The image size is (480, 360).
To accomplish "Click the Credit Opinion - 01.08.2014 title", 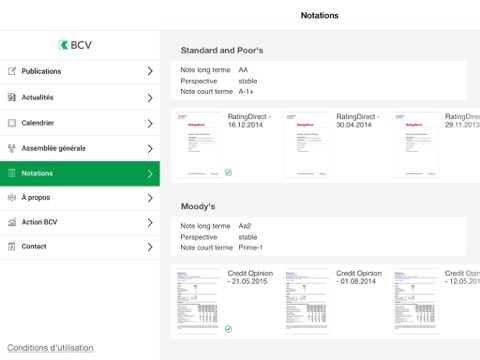I will pyautogui.click(x=359, y=277).
